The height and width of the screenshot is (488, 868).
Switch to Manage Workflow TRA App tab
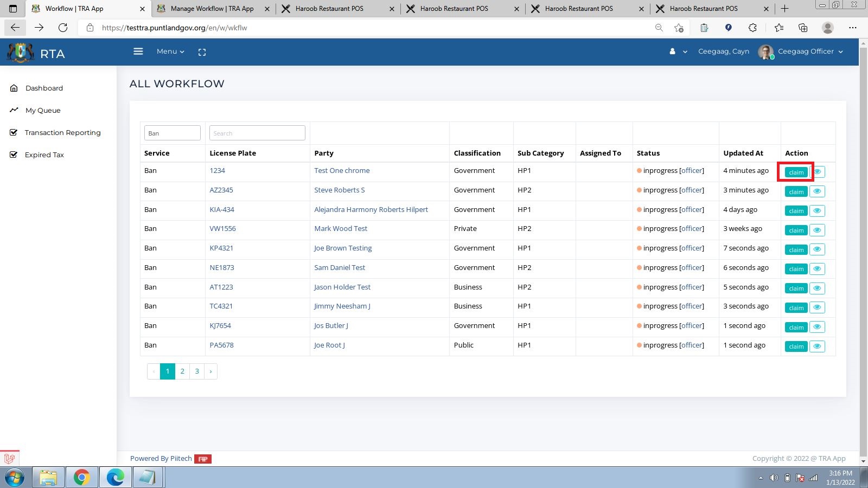point(212,9)
